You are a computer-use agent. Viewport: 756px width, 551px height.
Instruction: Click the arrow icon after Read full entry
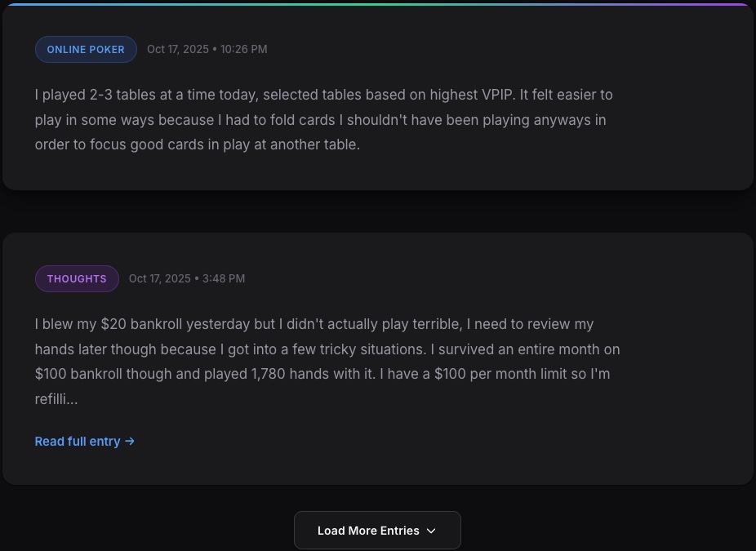pyautogui.click(x=130, y=442)
